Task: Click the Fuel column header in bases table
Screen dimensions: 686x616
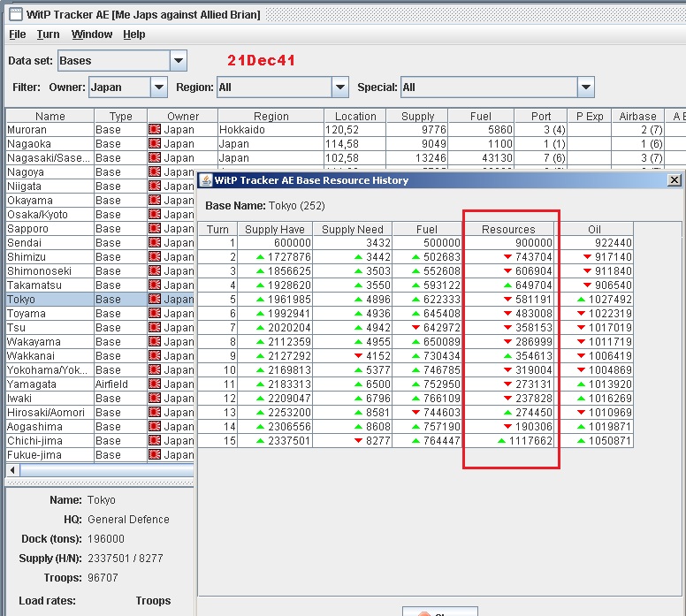Action: [x=481, y=116]
